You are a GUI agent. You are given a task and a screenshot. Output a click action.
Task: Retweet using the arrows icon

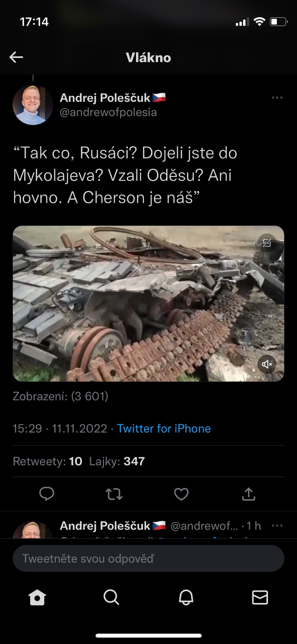pos(114,494)
